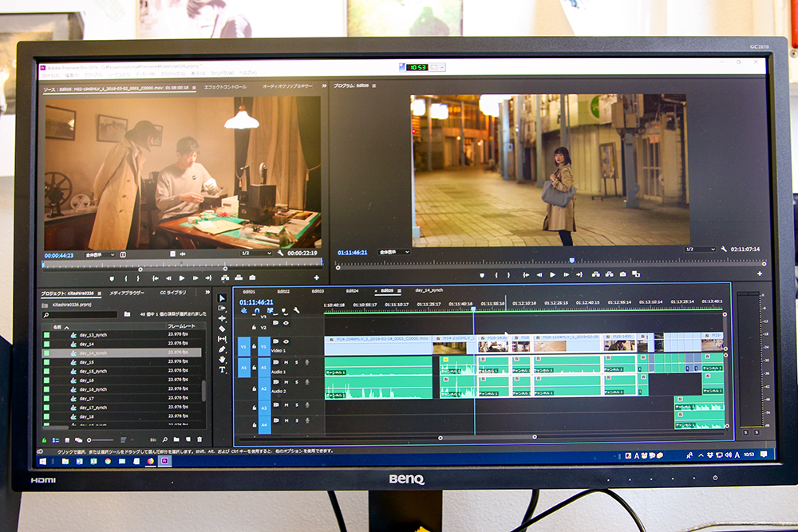
Task: Click Overwrite button in Source monitor
Action: [x=238, y=278]
